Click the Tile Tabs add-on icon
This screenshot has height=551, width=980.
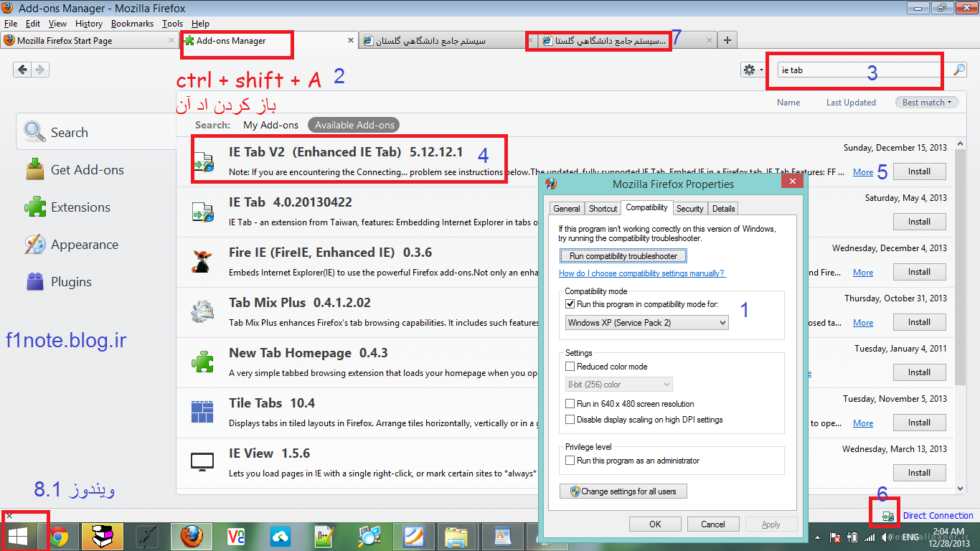point(202,413)
